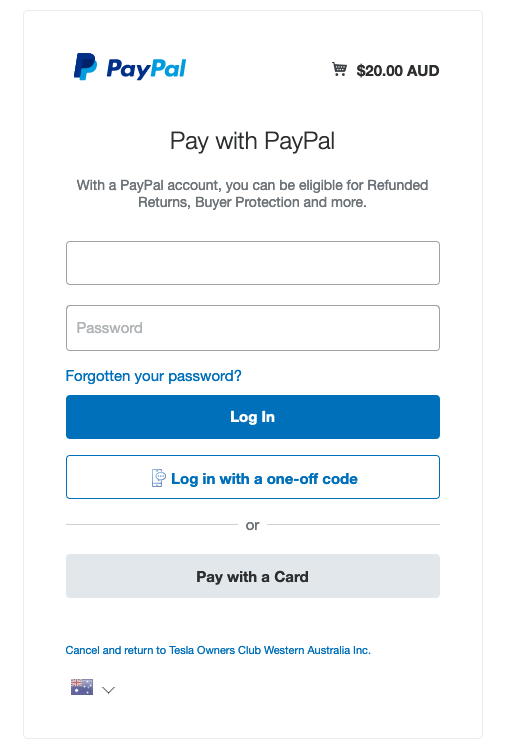Image resolution: width=512 pixels, height=748 pixels.
Task: Open the Forgotten your password? link
Action: point(153,376)
